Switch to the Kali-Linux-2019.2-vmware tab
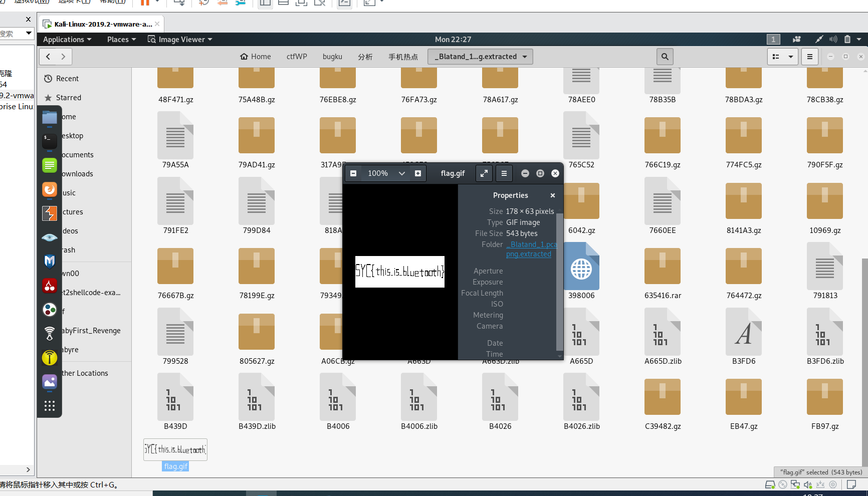Screen dimensions: 868x496 pos(103,24)
